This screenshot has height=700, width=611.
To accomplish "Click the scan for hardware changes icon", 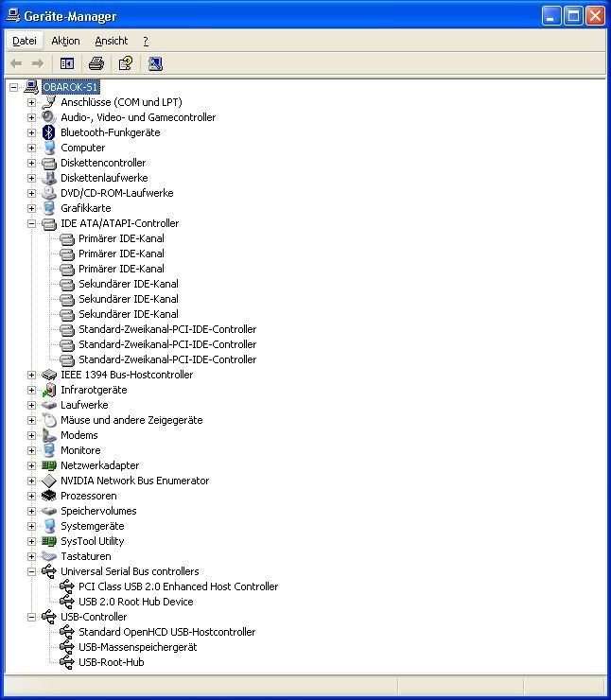I will click(x=155, y=63).
